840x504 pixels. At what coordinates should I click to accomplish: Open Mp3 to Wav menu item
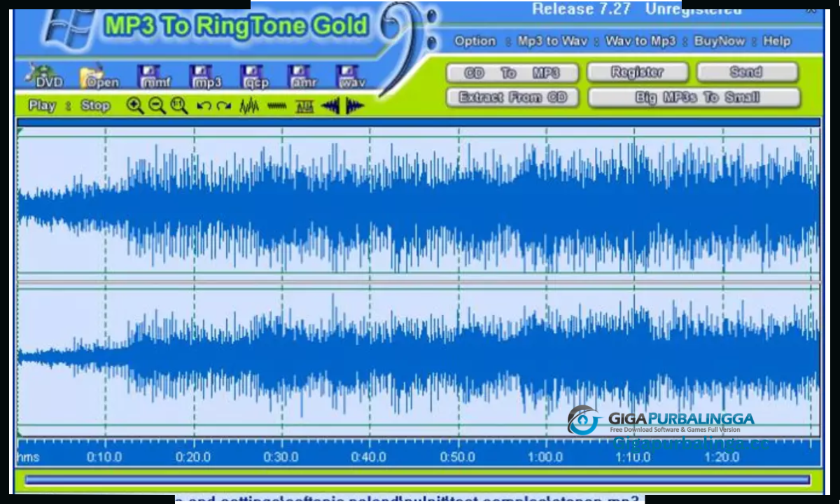pos(552,41)
